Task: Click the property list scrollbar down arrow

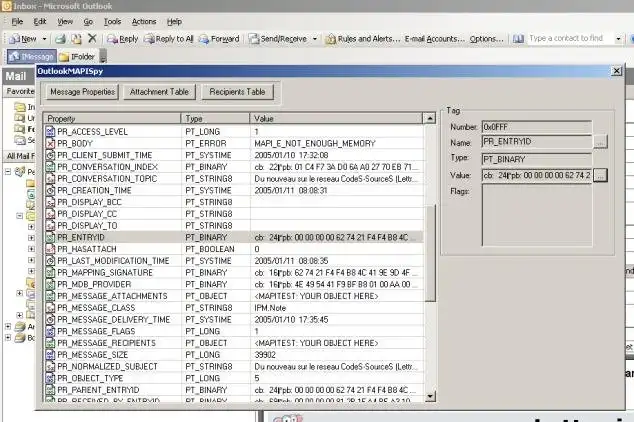Action: click(430, 396)
